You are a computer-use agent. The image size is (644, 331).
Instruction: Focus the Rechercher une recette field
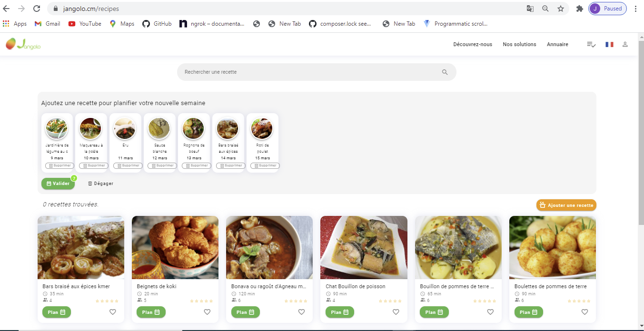pyautogui.click(x=317, y=72)
